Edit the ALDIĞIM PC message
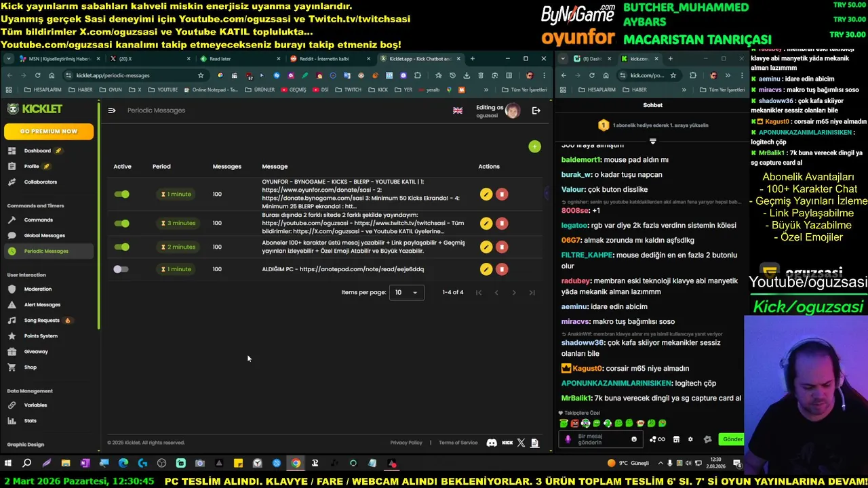The image size is (868, 488). pyautogui.click(x=486, y=269)
